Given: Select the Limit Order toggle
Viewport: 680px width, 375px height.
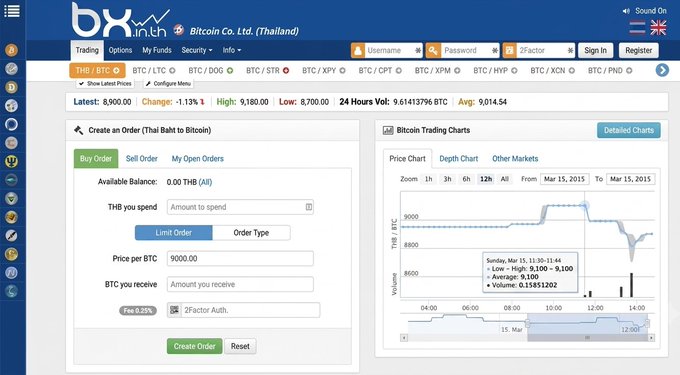Looking at the screenshot, I should [173, 233].
